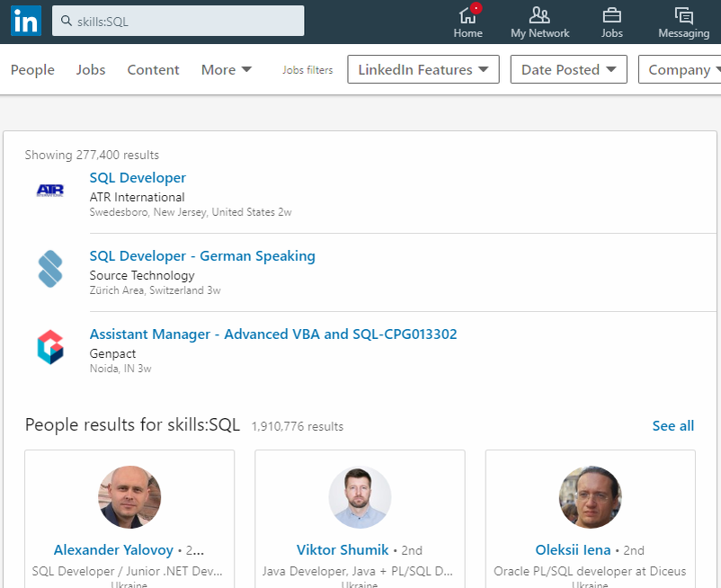Switch to the People tab
Viewport: 721px width, 588px height.
coord(32,69)
